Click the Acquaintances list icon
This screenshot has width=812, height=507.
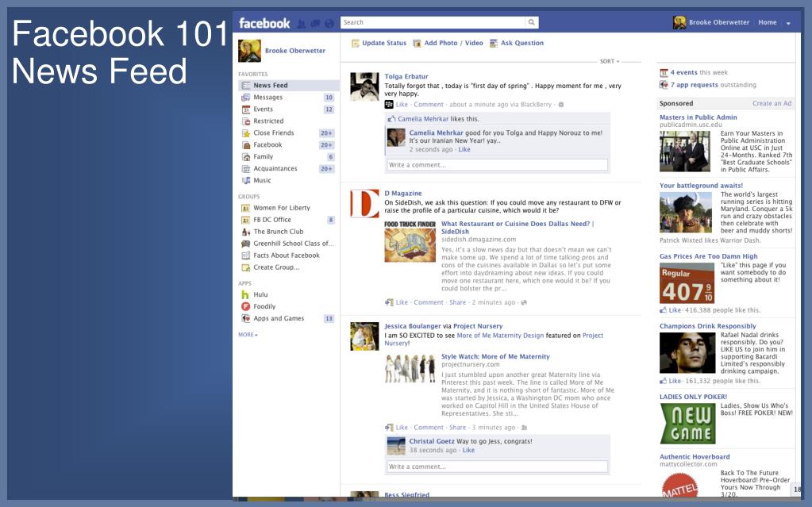point(246,169)
